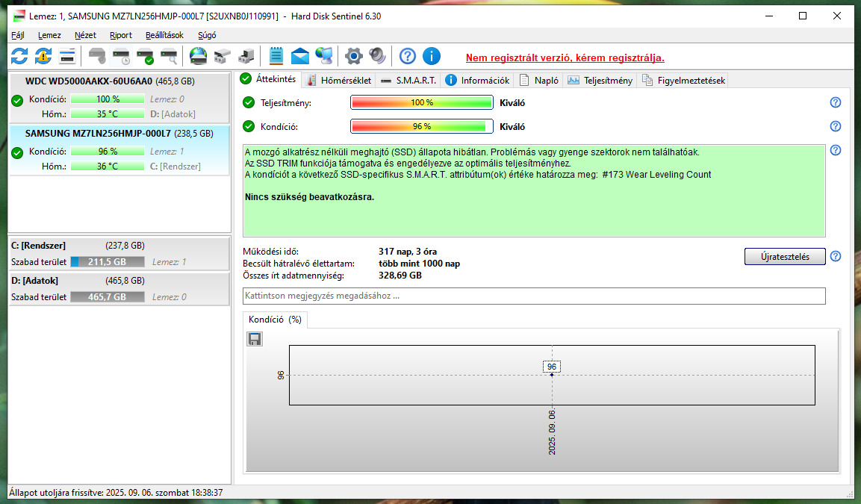Click the '328,69 GB' written data value
This screenshot has width=861, height=504.
pyautogui.click(x=400, y=276)
